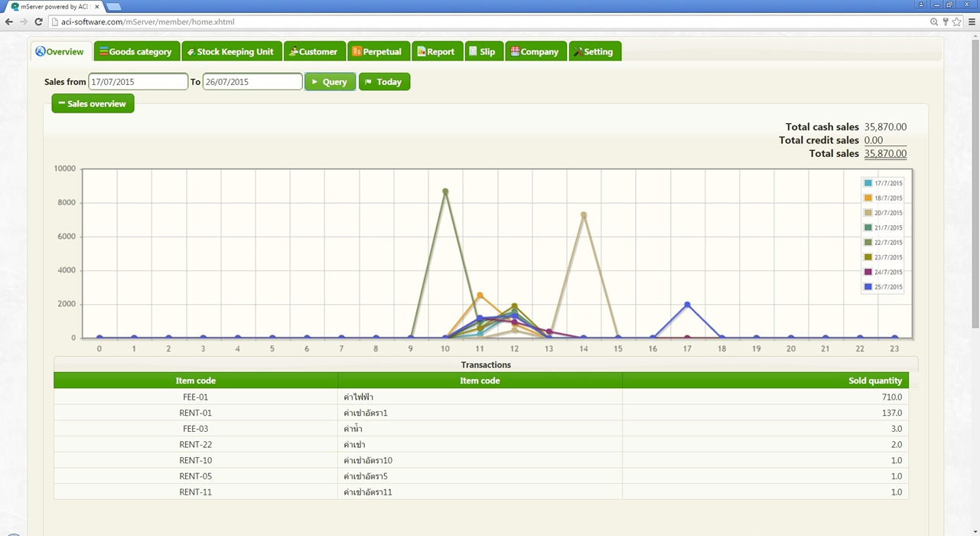Click the 8000+ peak point at hour 10
This screenshot has height=536, width=980.
(445, 191)
